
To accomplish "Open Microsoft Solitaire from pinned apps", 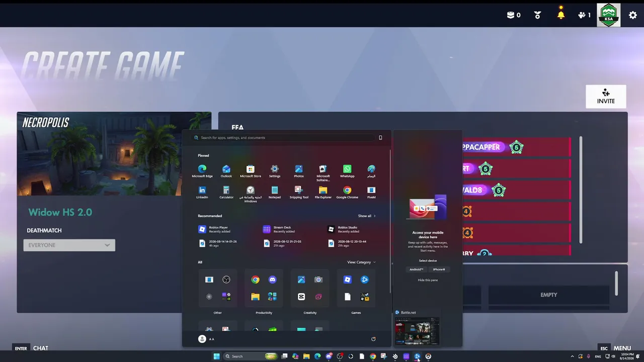I will click(323, 172).
